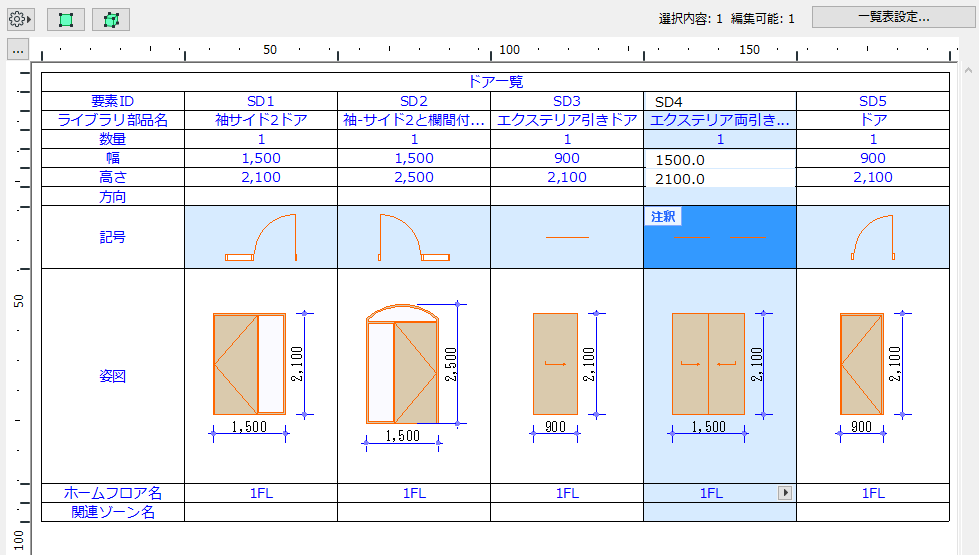
Task: Select the 関連ゾーン名 row header
Action: coord(112,512)
